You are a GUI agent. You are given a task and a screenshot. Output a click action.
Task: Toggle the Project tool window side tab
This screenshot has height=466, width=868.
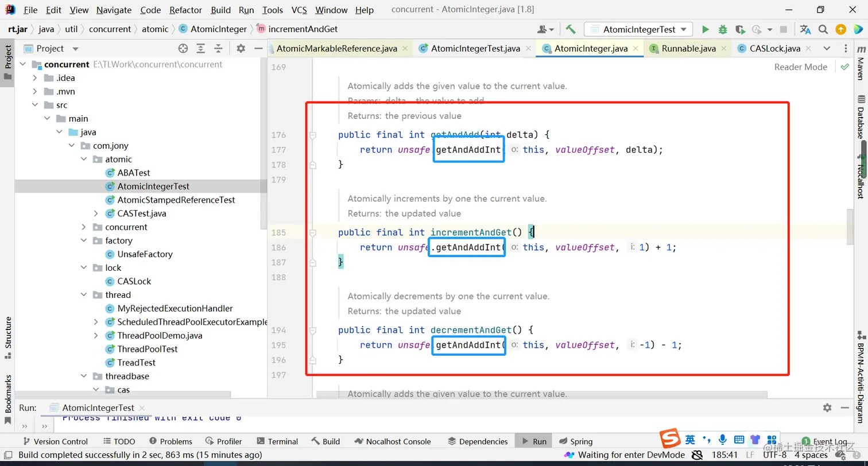[x=8, y=64]
